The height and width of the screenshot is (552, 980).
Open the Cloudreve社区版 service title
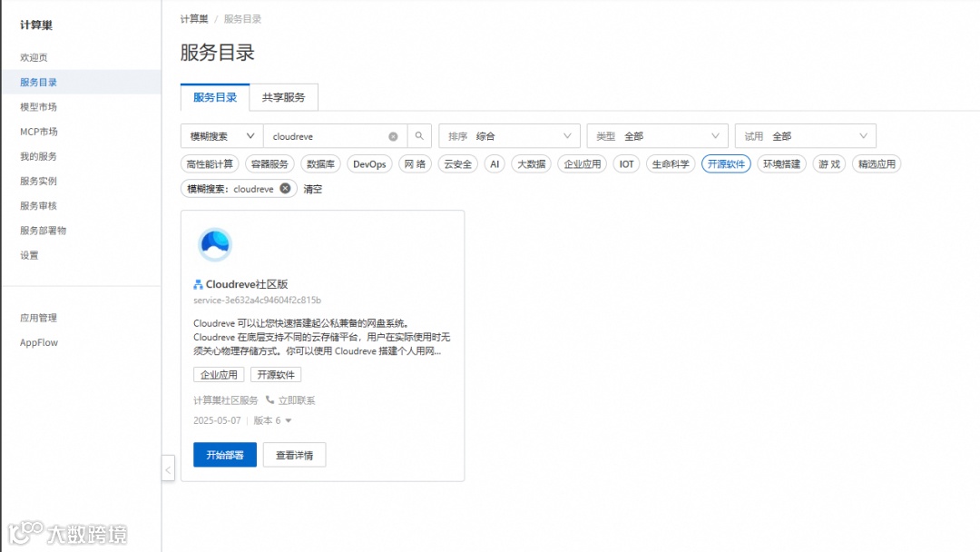click(x=247, y=284)
